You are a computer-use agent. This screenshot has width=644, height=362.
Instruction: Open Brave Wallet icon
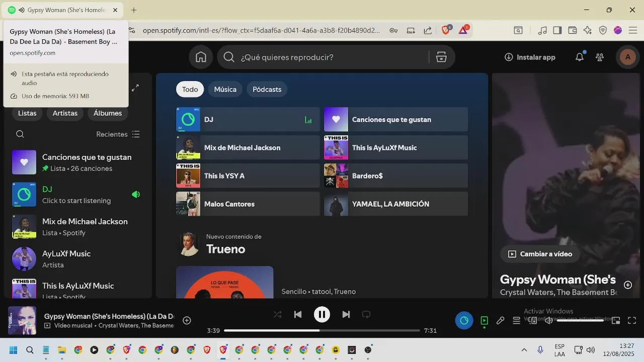pos(573,30)
